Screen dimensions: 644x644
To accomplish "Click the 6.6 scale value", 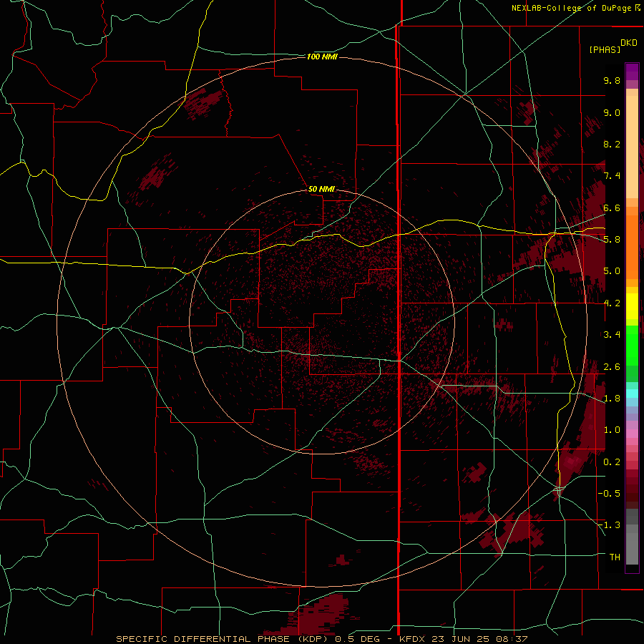I will tap(612, 208).
